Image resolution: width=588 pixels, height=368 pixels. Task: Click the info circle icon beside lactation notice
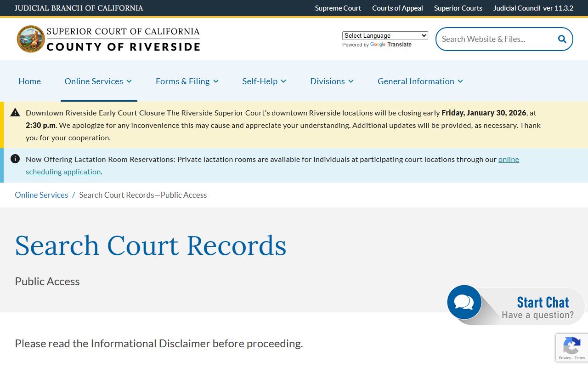[x=15, y=159]
